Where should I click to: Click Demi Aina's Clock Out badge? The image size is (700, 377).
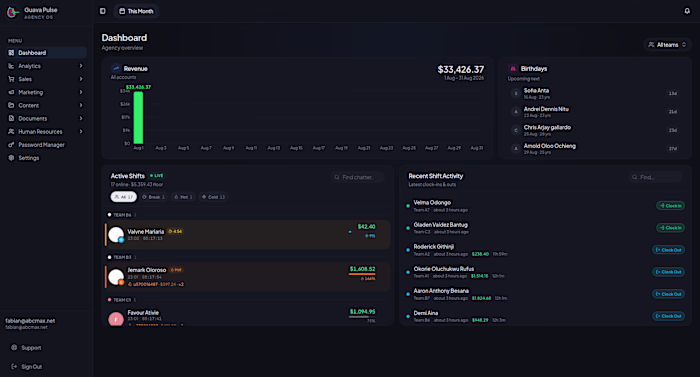click(x=668, y=316)
